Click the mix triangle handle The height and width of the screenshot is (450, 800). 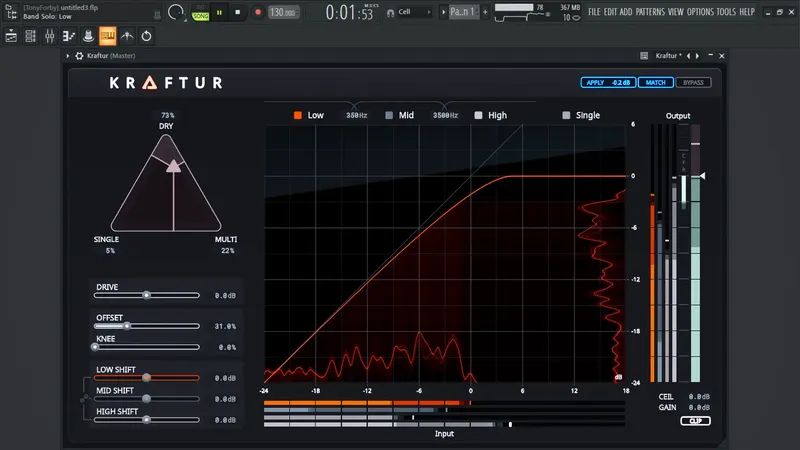click(173, 166)
